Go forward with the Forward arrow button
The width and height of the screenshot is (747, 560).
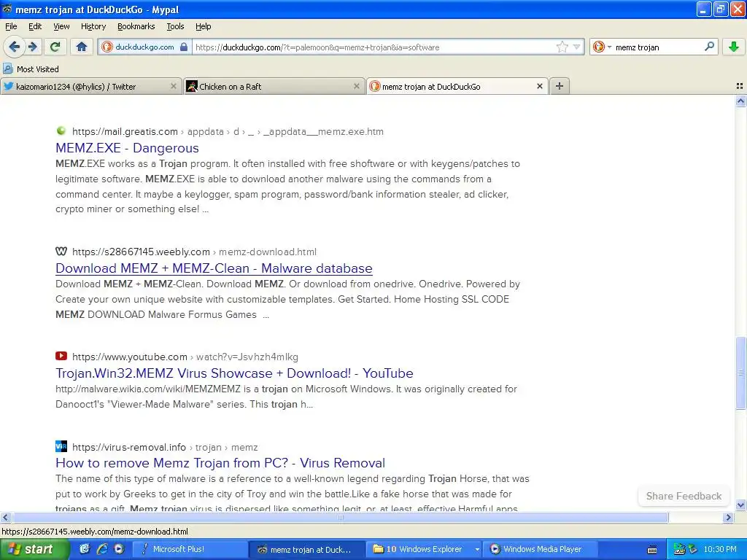32,47
